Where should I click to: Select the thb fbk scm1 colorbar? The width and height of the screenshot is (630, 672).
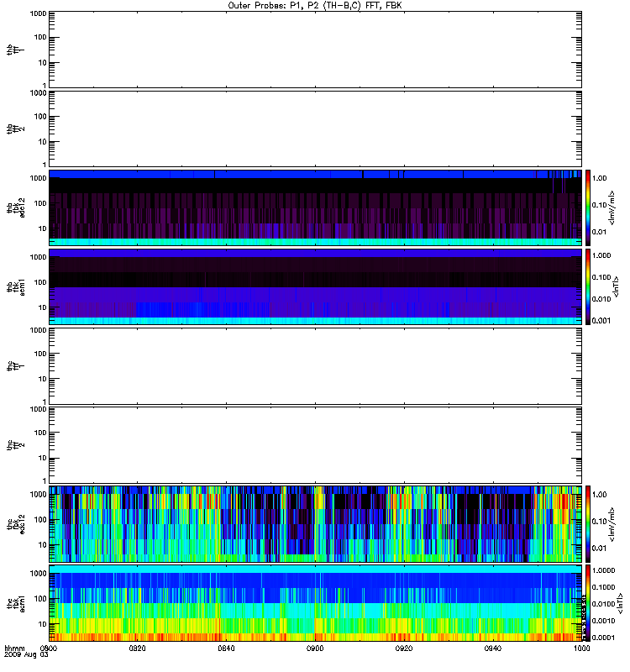[588, 286]
